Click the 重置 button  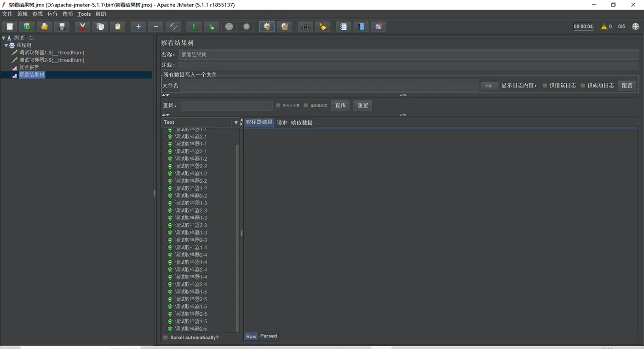point(363,105)
